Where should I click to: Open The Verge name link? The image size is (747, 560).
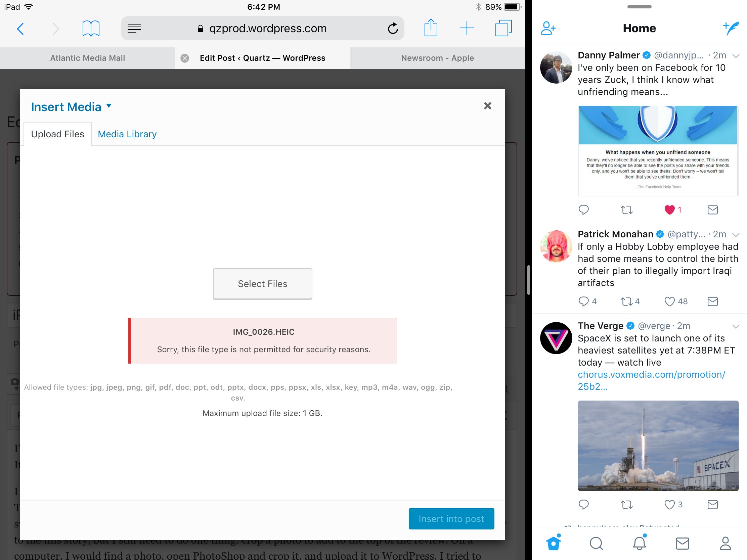[x=601, y=326]
